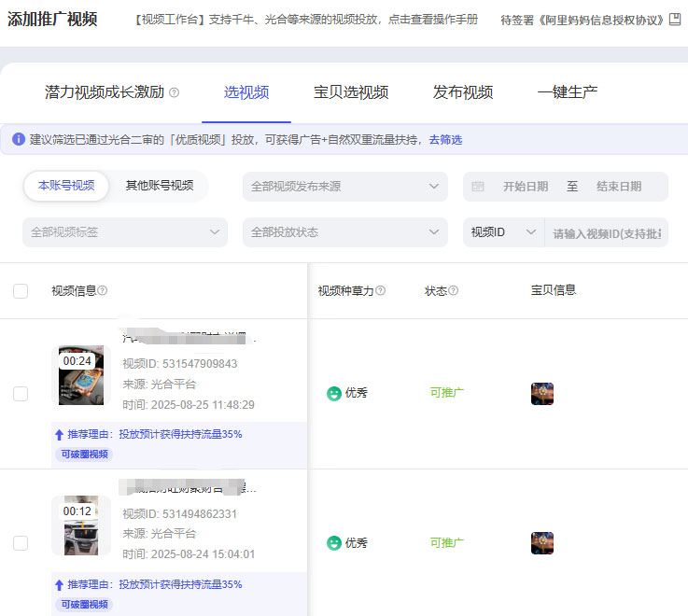
Task: Click the 可破圈视频 tag in first video row
Action: [84, 455]
